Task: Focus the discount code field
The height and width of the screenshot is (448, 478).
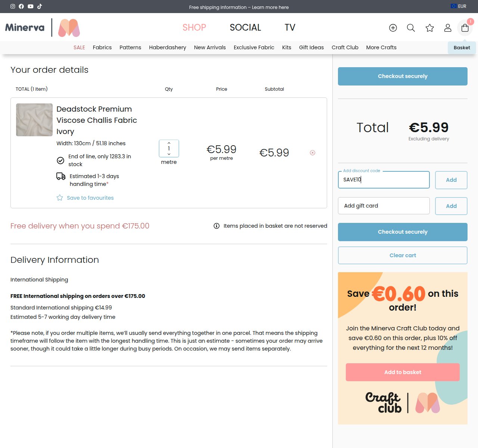Action: pos(384,180)
